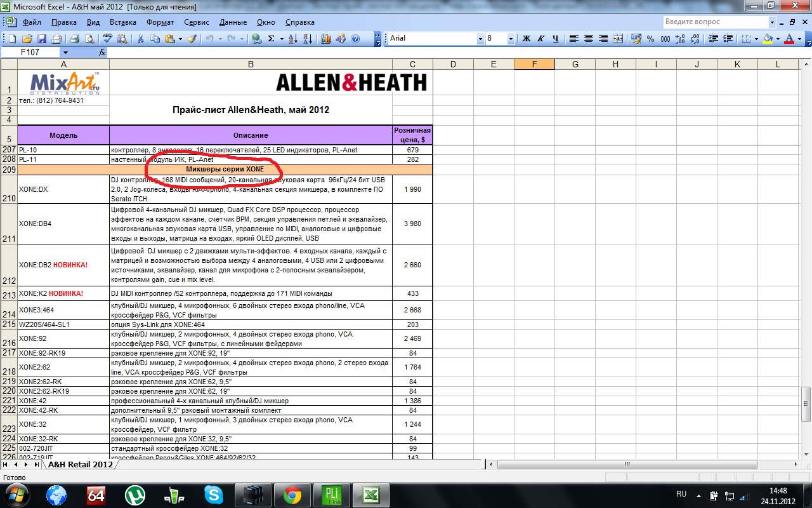Image resolution: width=812 pixels, height=508 pixels.
Task: Open the Данные menu
Action: tap(233, 22)
